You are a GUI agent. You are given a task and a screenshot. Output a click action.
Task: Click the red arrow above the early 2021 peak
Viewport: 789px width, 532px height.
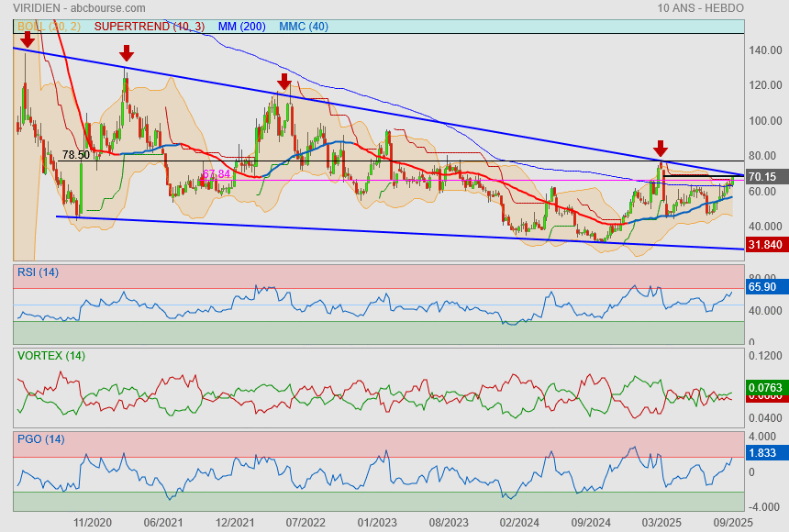point(127,53)
